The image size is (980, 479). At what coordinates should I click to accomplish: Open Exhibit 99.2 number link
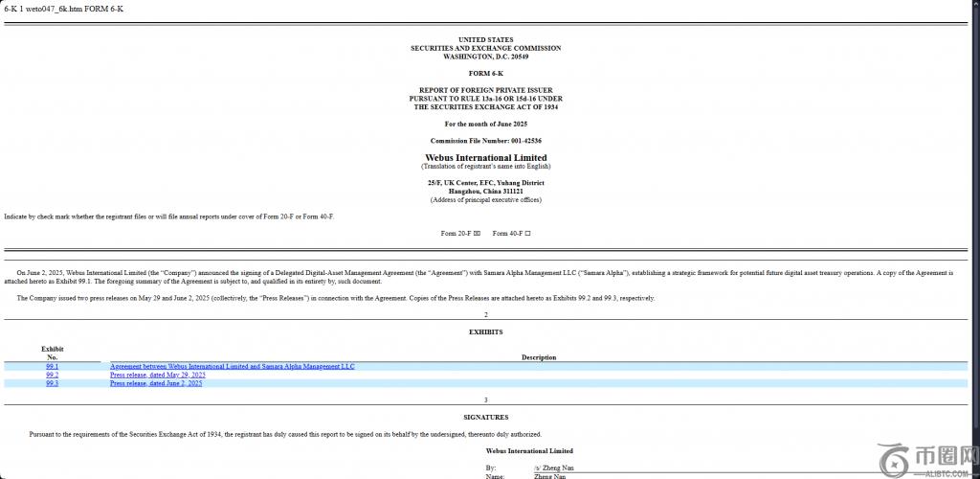click(x=52, y=376)
